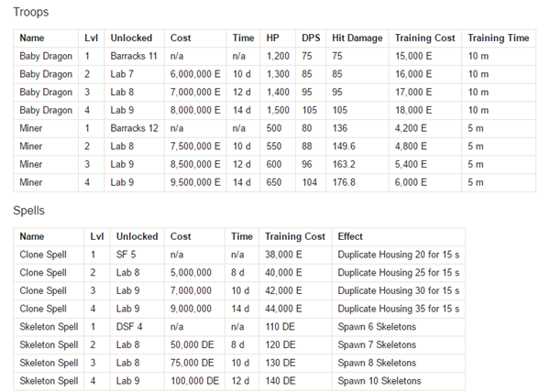
Task: Click training cost 140 DE
Action: pos(280,381)
